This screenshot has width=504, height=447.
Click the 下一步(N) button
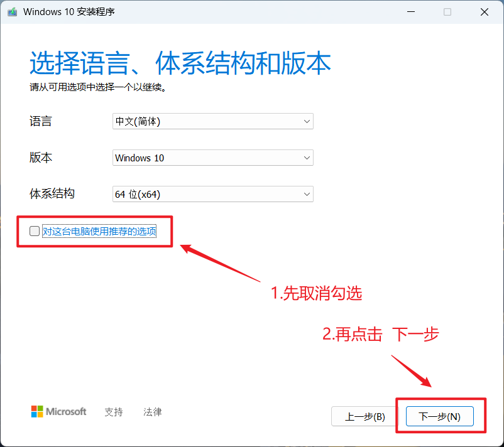coord(439,416)
